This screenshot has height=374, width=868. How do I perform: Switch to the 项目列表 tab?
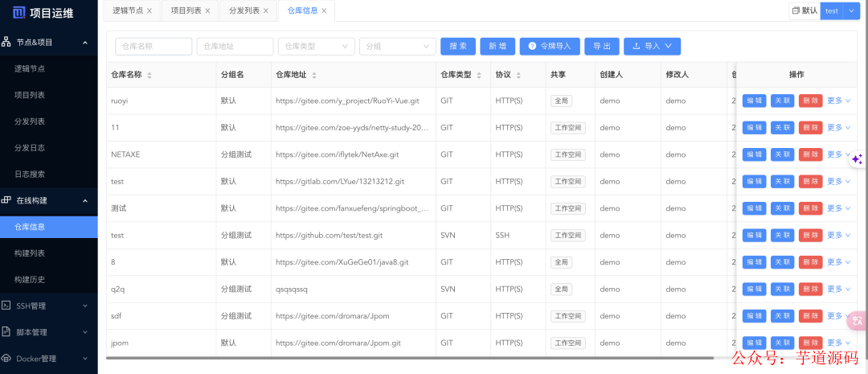[x=186, y=11]
